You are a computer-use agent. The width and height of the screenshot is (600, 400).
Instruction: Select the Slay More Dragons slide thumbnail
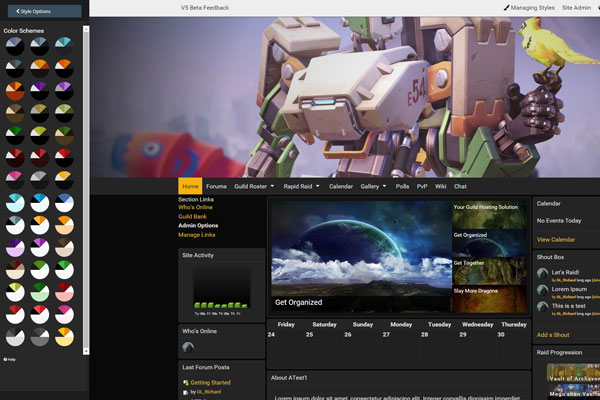489,299
